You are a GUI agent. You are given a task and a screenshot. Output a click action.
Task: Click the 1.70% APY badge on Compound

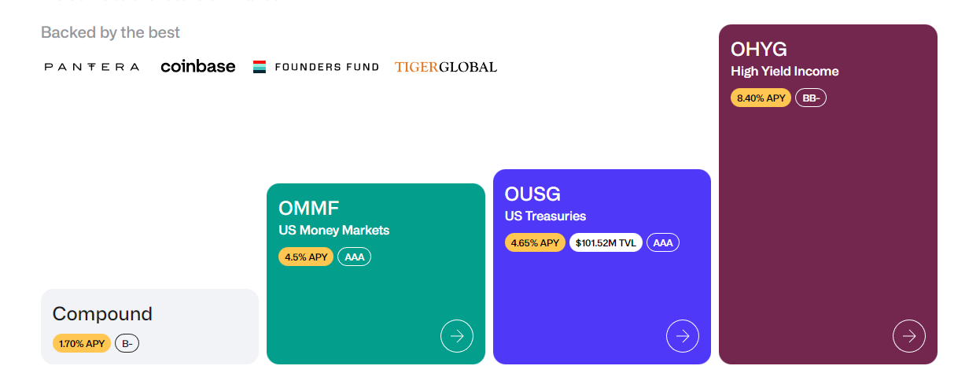[x=82, y=343]
